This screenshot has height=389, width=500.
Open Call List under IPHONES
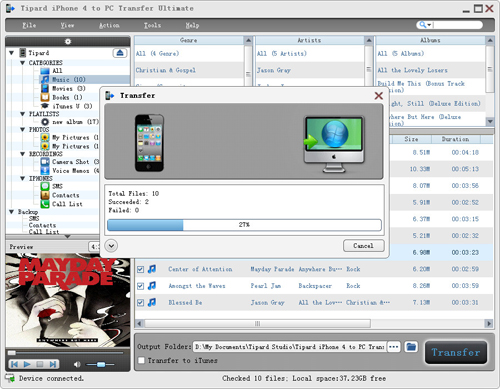click(67, 204)
